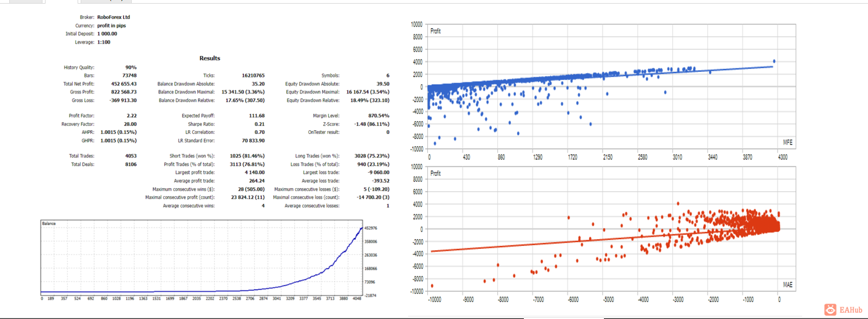868x319 pixels.
Task: Select Balance Drawdown Absolute value 35.20
Action: coord(259,84)
